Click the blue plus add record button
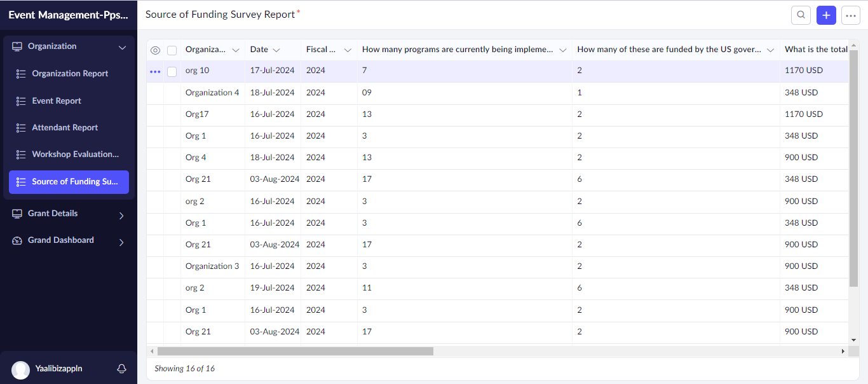 pyautogui.click(x=825, y=15)
